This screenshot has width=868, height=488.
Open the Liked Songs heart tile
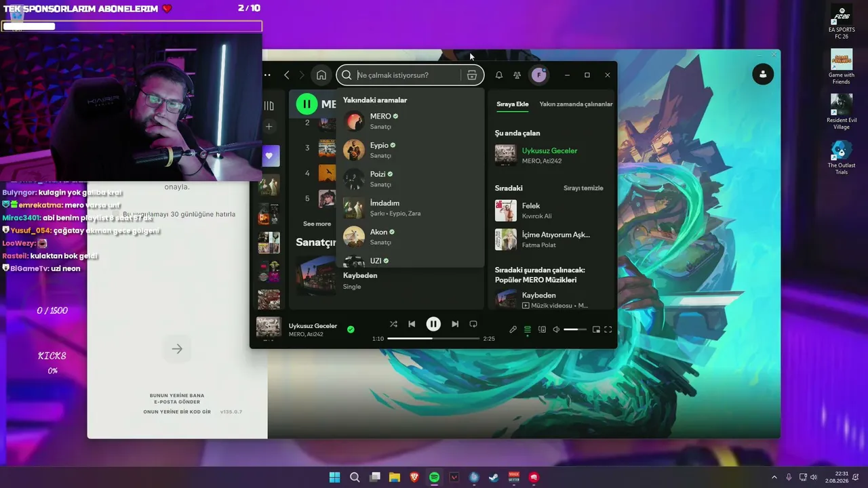tap(269, 156)
